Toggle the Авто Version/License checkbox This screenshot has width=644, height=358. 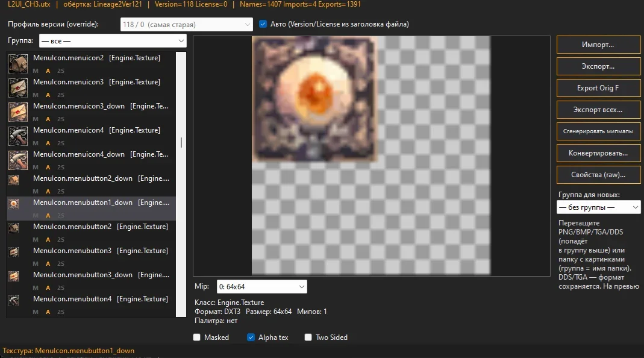[x=263, y=24]
